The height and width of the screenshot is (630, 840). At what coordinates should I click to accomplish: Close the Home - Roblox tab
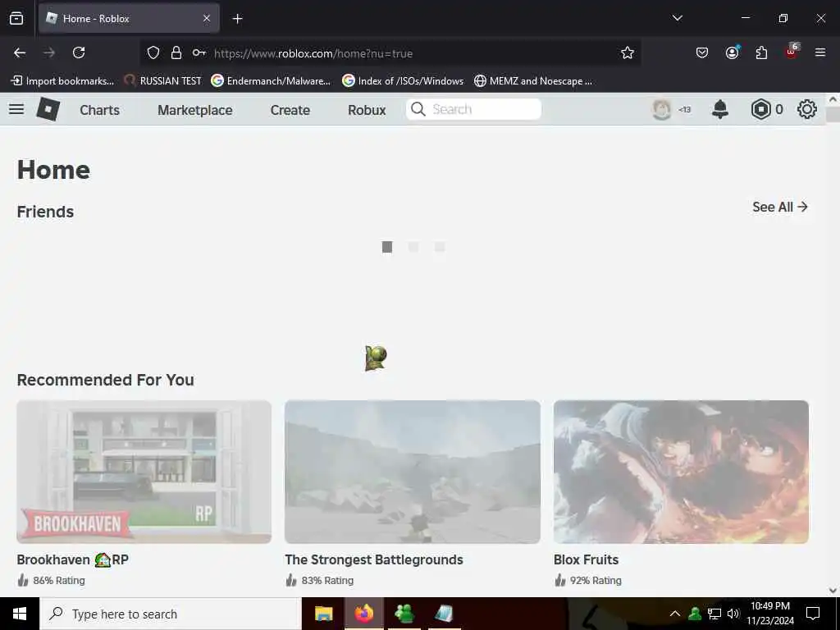click(x=207, y=18)
